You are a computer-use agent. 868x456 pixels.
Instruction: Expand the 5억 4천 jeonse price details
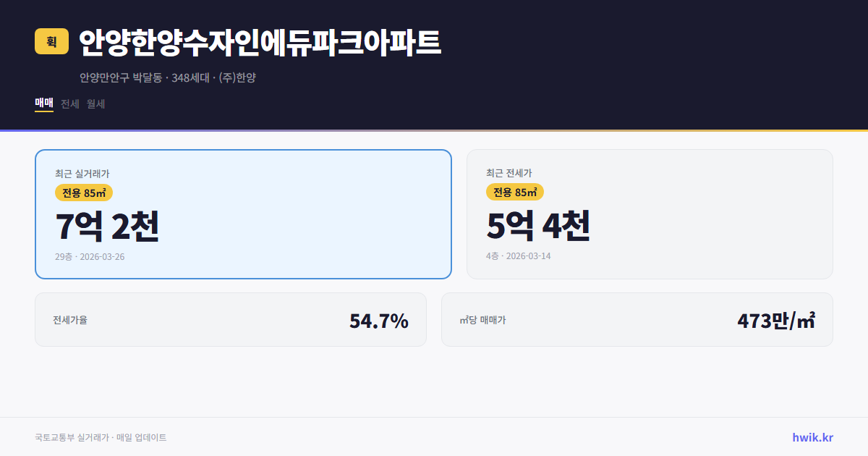(540, 227)
